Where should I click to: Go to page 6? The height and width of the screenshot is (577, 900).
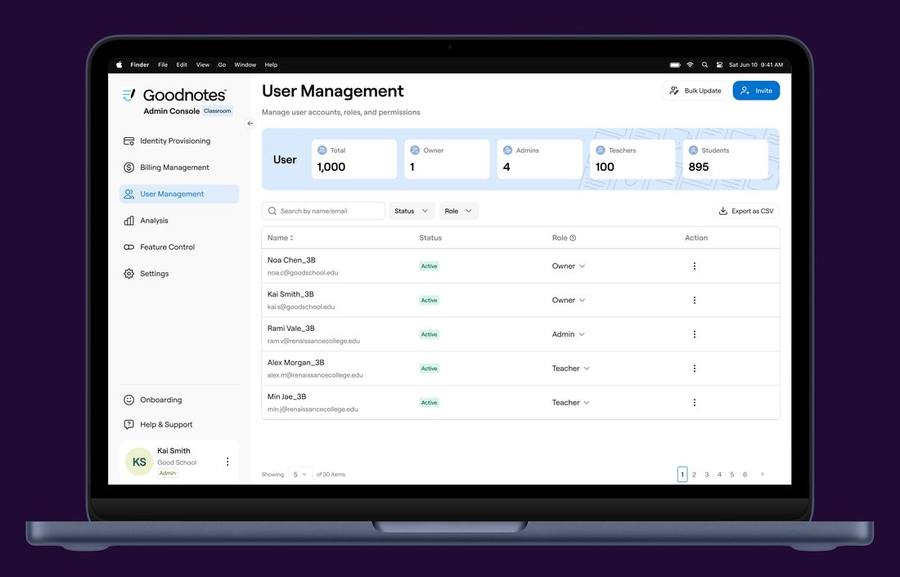coord(745,474)
